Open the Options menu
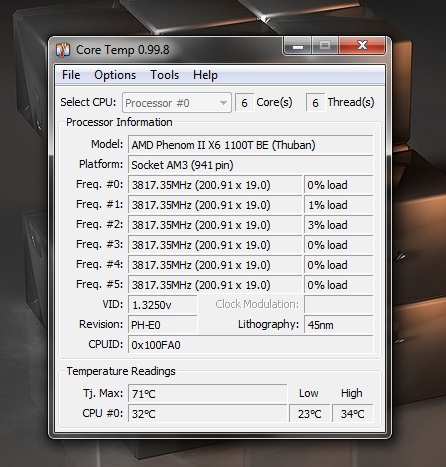The width and height of the screenshot is (446, 467). (115, 75)
